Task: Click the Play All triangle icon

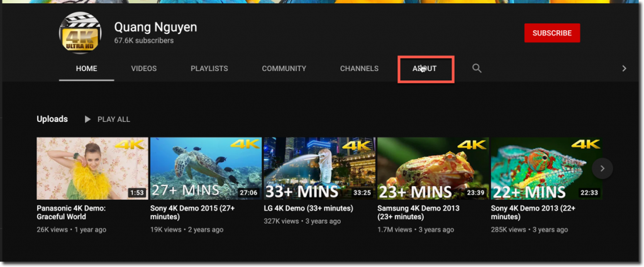Action: (x=87, y=119)
